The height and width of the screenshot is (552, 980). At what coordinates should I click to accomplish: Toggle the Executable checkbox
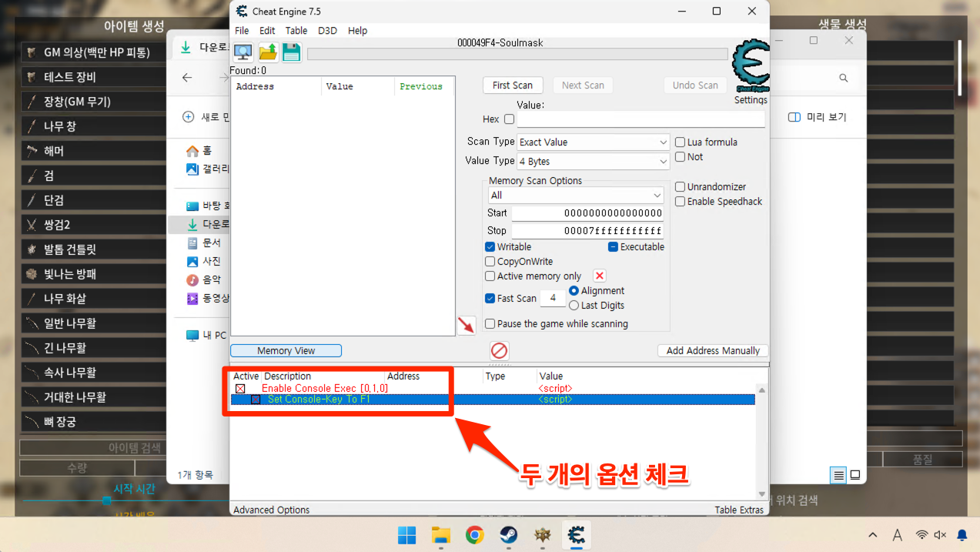tap(613, 246)
